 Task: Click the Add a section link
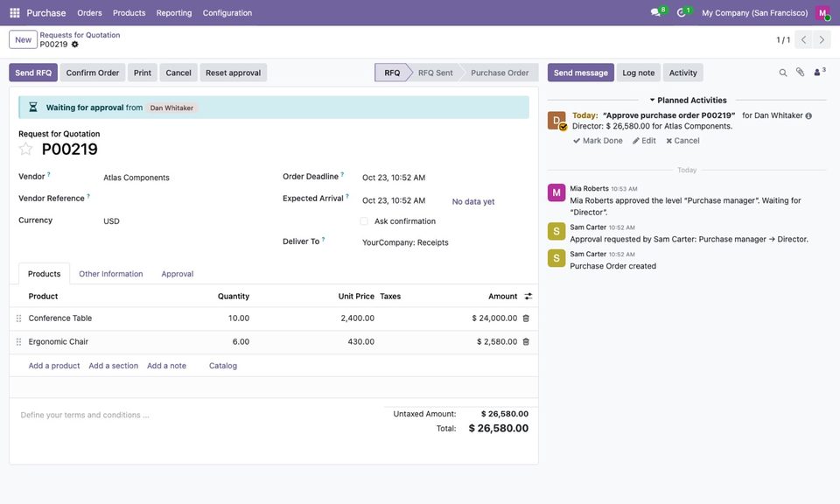[114, 366]
